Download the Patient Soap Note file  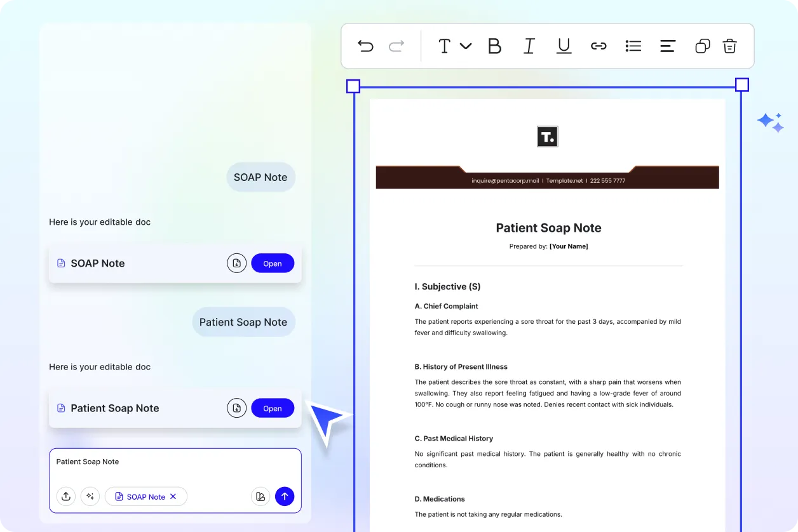[237, 408]
